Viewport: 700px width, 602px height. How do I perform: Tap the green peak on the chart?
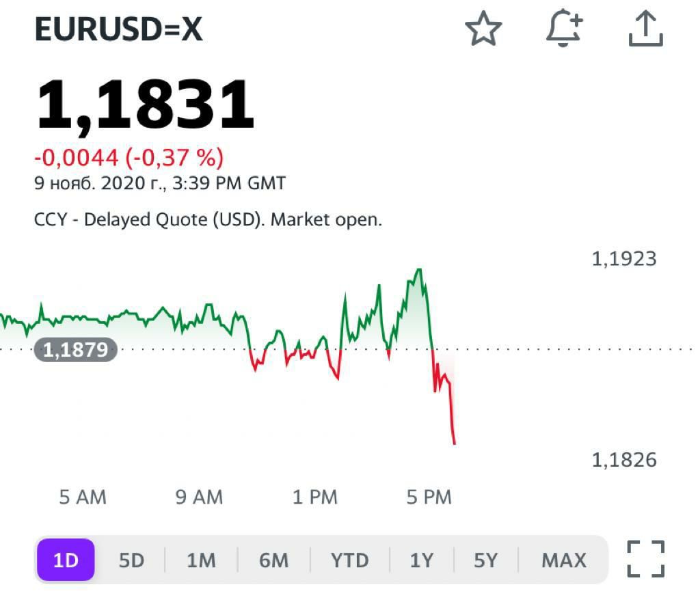419,269
